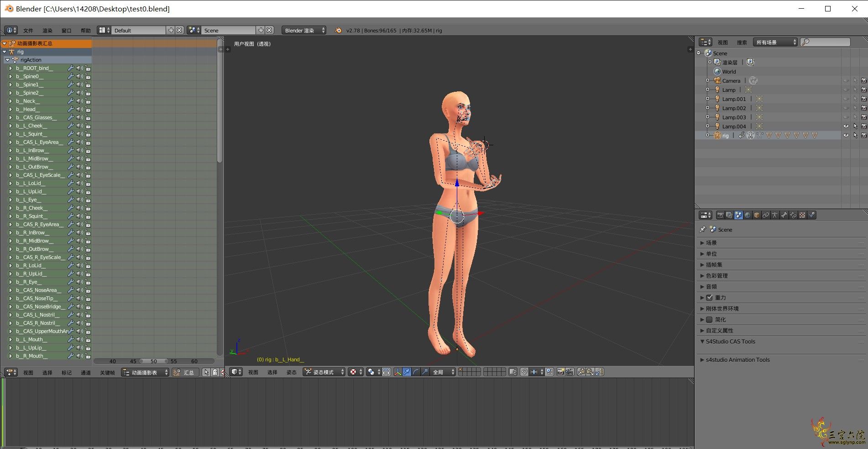The height and width of the screenshot is (449, 868).
Task: Open the 搜索 (Search) menu in outliner
Action: point(742,42)
